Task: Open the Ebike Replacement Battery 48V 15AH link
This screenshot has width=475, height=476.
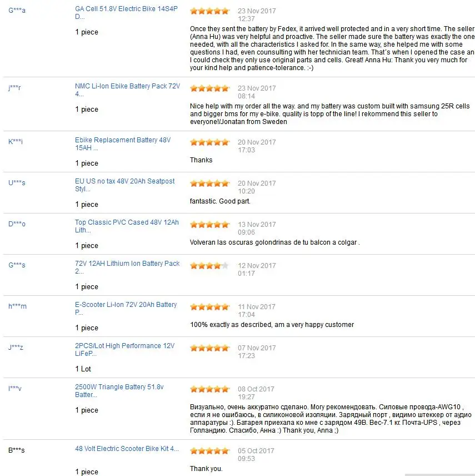Action: (123, 144)
